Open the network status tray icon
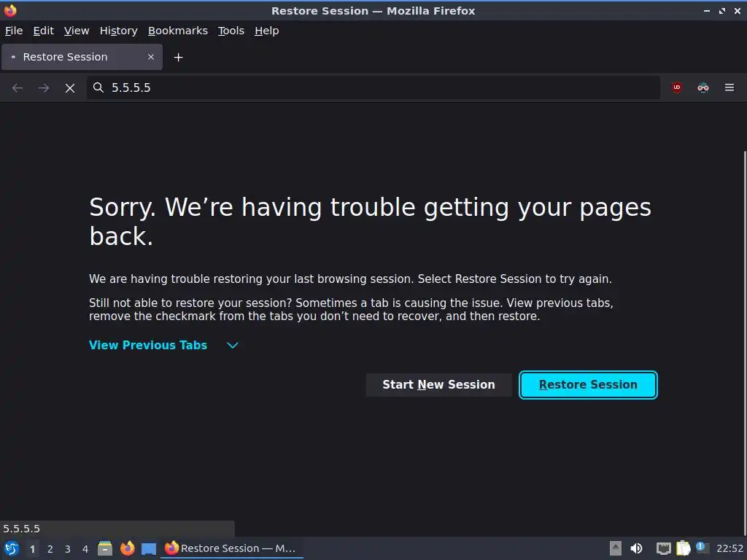The width and height of the screenshot is (747, 560). pos(664,548)
